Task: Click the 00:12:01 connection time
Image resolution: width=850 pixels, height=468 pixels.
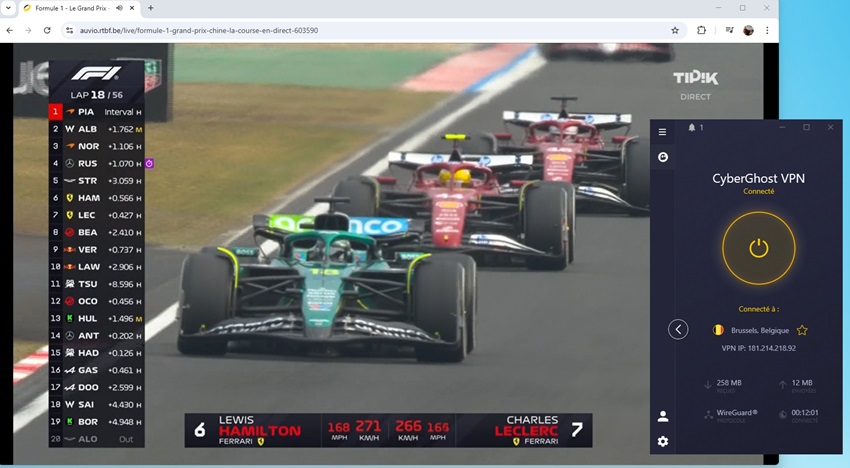Action: (x=804, y=413)
